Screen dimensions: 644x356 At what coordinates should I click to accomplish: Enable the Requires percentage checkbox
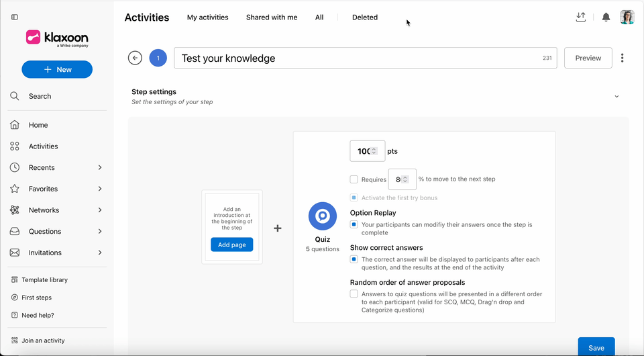(354, 179)
